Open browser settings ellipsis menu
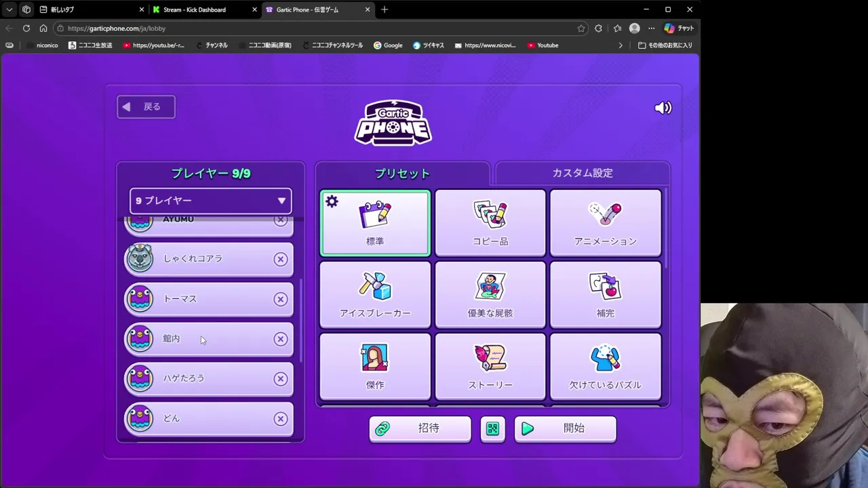Viewport: 868px width, 488px height. coord(652,28)
